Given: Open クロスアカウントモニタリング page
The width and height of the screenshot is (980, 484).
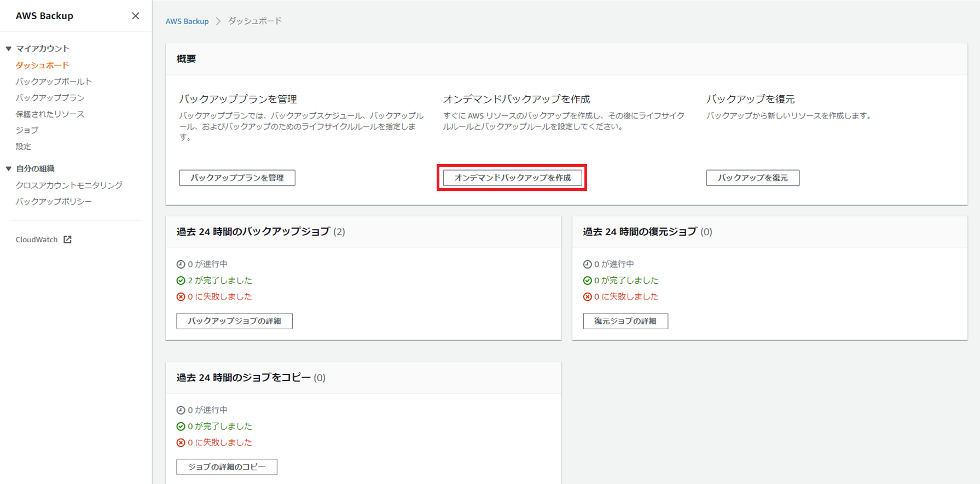Looking at the screenshot, I should 69,185.
